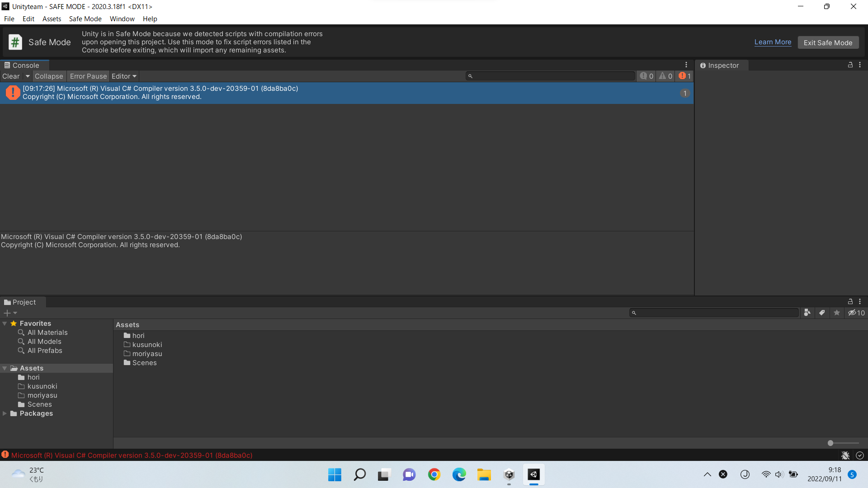Select All Models saved search
This screenshot has height=488, width=868.
[x=44, y=342]
